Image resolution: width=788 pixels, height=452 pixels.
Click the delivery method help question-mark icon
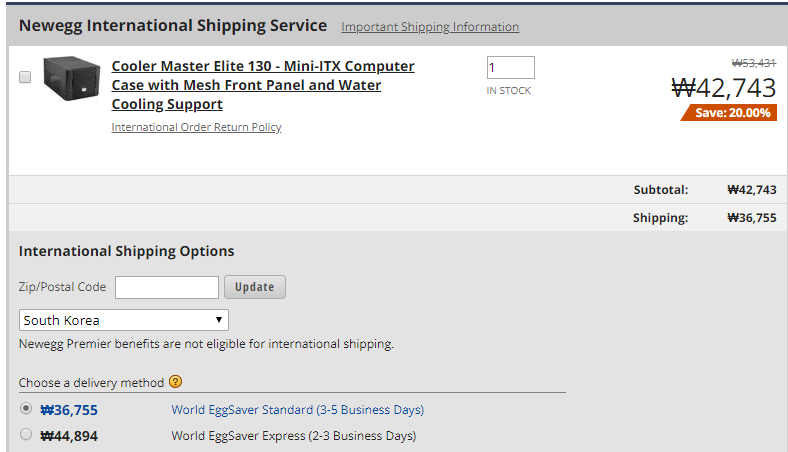(175, 382)
